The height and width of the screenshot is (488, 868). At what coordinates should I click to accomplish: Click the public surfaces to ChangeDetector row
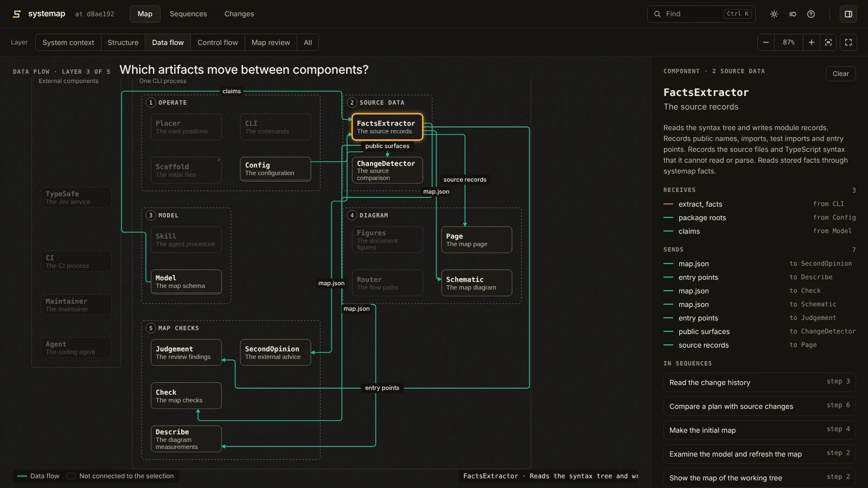(x=759, y=331)
